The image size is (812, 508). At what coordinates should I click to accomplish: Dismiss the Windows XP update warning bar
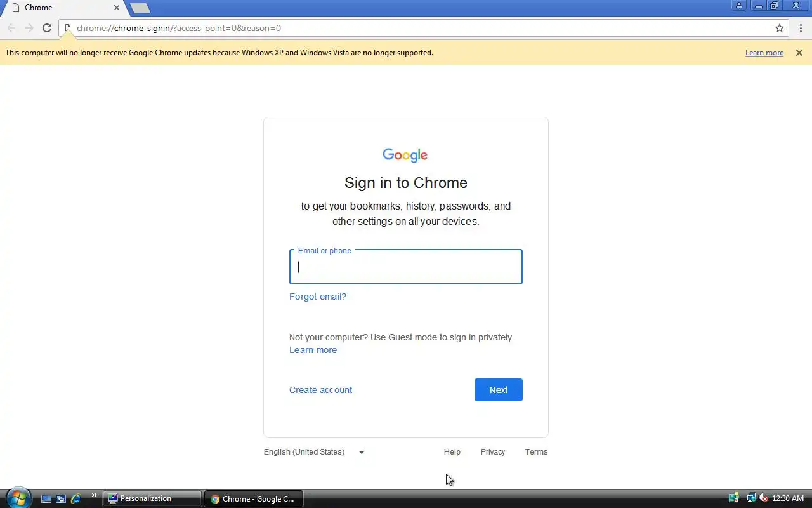tap(799, 53)
